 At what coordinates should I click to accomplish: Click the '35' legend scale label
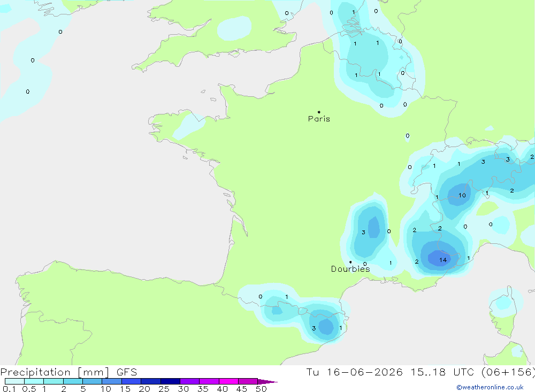pyautogui.click(x=203, y=389)
